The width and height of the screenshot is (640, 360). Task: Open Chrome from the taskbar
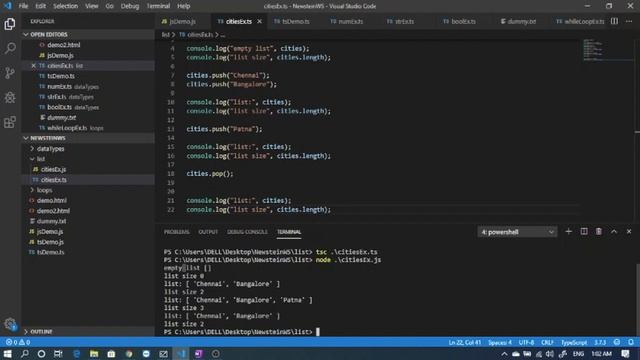coord(129,353)
